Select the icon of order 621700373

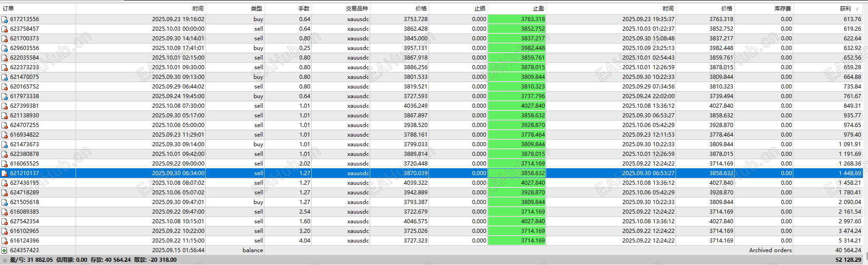click(x=5, y=39)
